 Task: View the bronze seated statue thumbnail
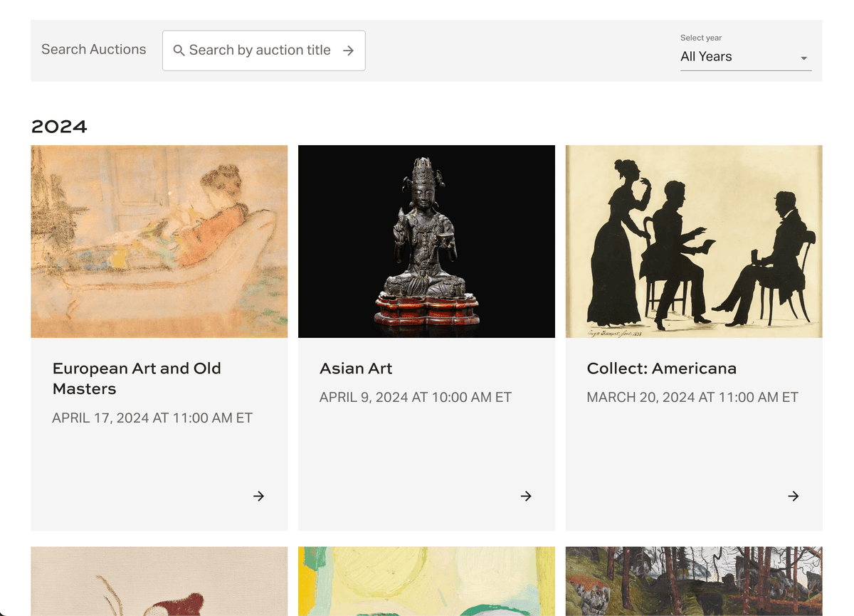[426, 241]
